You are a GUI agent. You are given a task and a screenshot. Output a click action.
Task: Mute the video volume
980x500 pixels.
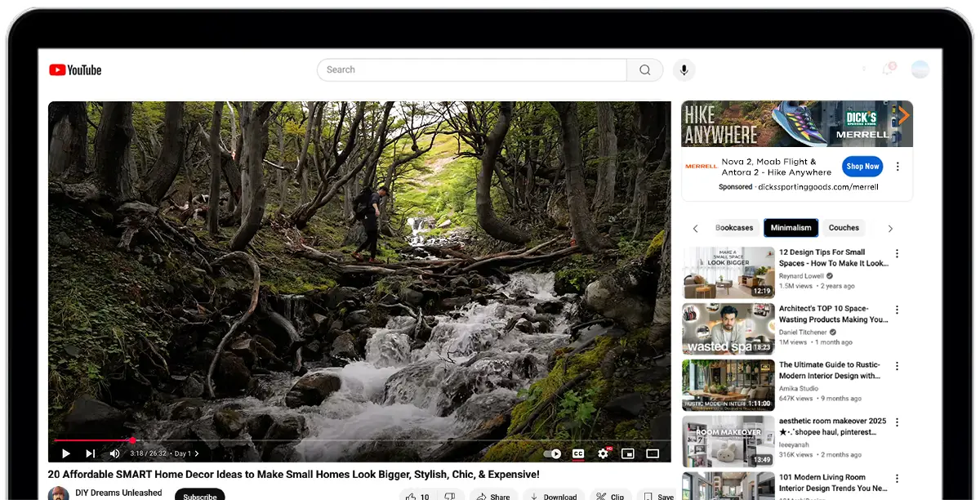114,453
